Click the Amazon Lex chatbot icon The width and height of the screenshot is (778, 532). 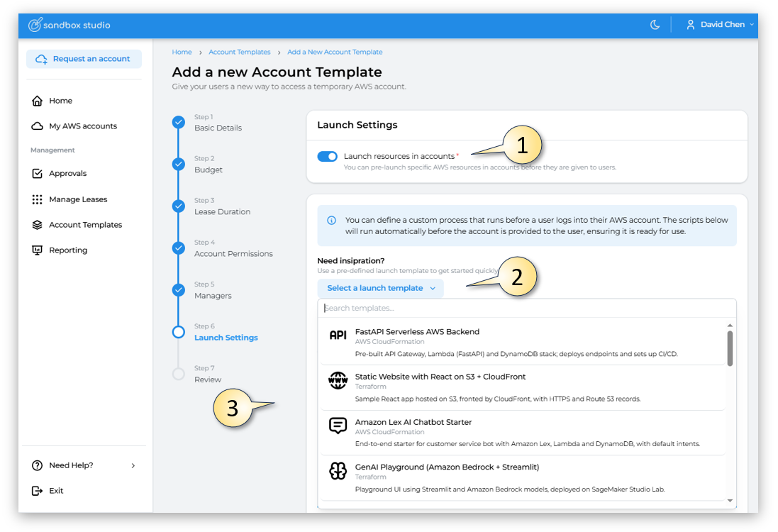[x=338, y=426]
